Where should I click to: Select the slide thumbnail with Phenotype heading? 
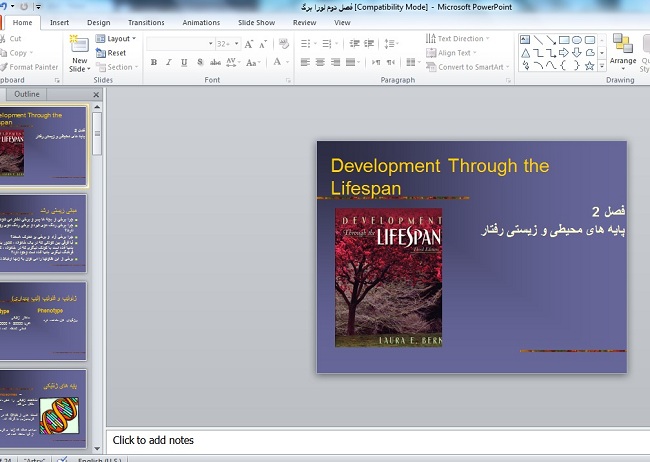pos(43,321)
